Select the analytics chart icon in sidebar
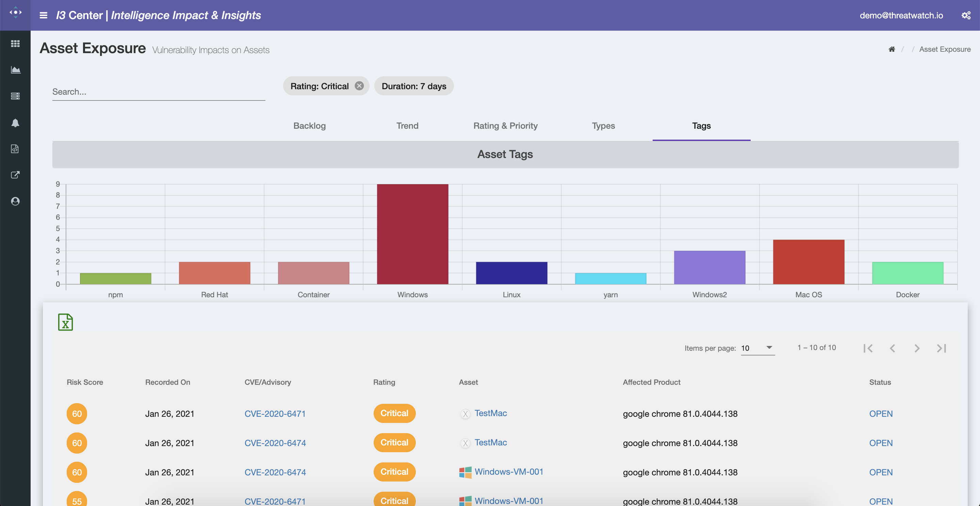 [15, 70]
